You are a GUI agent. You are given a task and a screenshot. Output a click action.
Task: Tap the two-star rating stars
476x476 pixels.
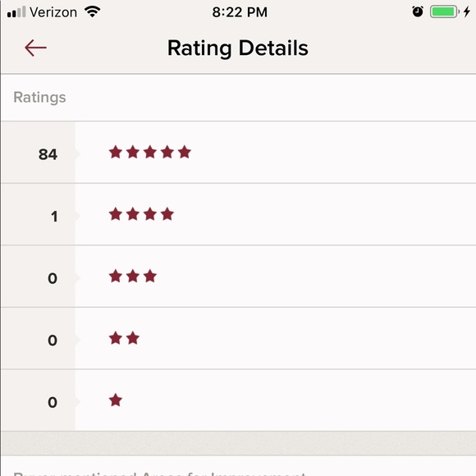coord(124,338)
